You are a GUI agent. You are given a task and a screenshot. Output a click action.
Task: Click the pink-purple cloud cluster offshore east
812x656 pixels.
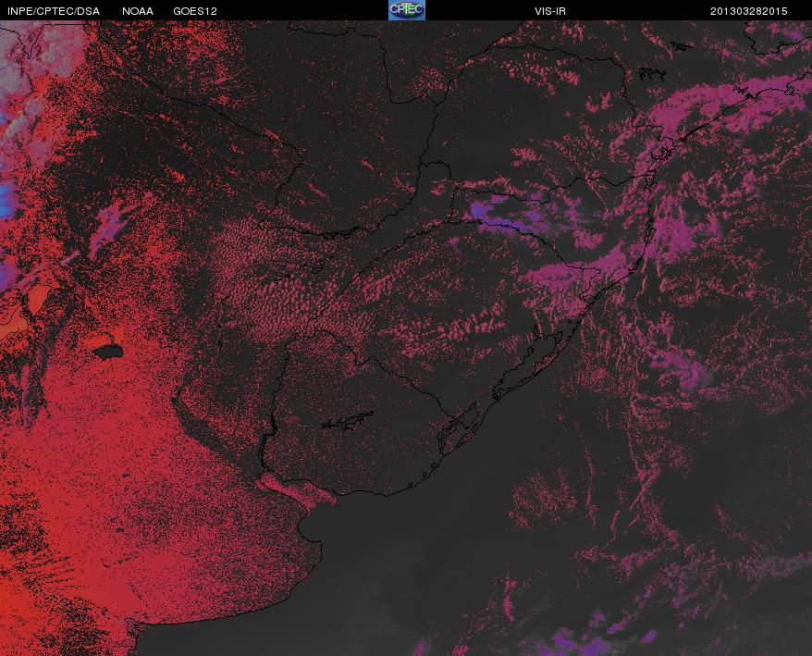[683, 368]
